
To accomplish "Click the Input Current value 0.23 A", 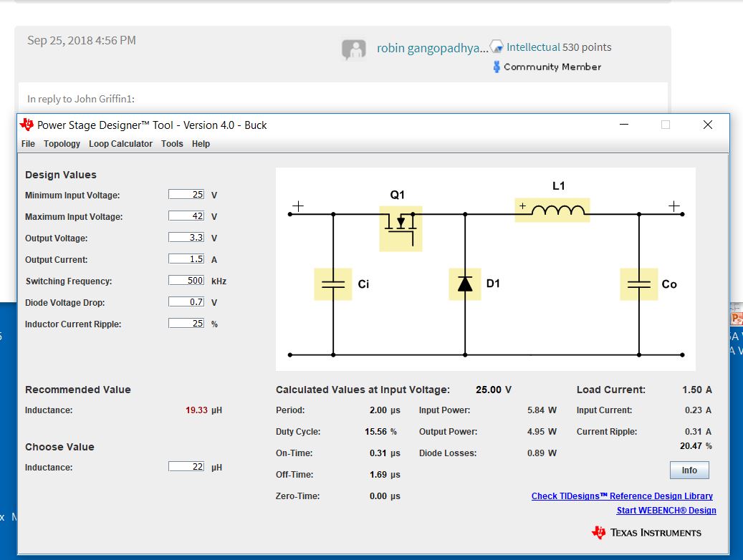I will pos(698,410).
